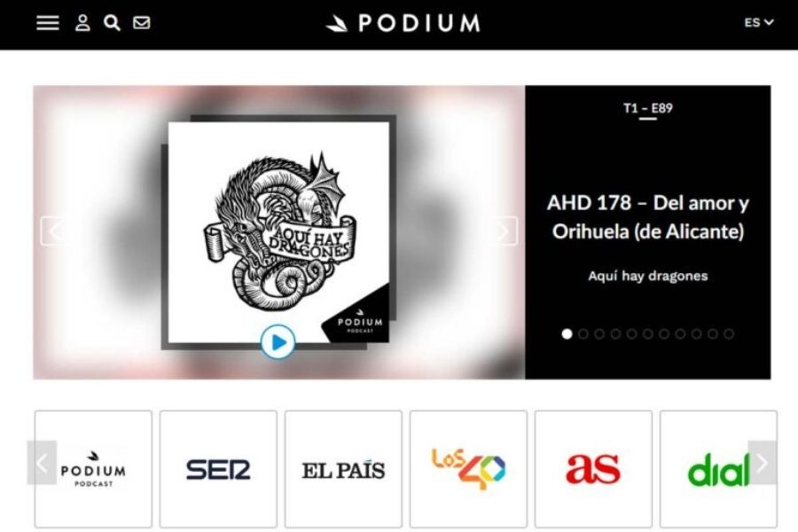Open the El País brand tile
798x532 pixels.
point(343,469)
